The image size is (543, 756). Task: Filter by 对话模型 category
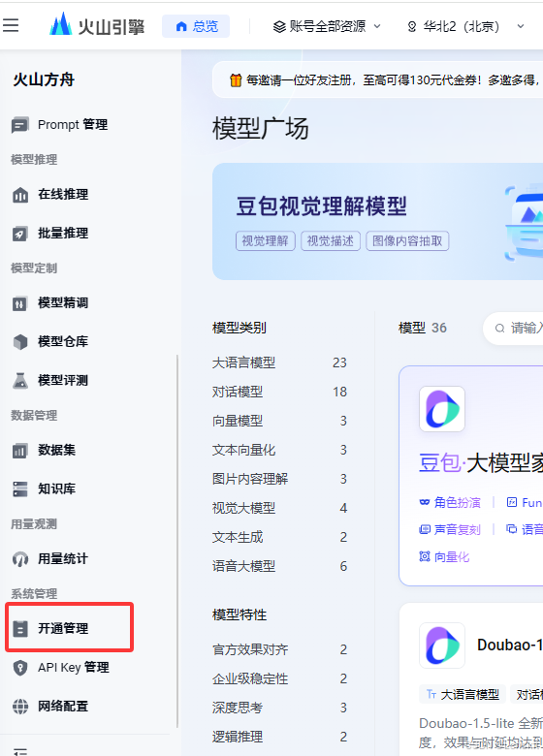click(279, 392)
